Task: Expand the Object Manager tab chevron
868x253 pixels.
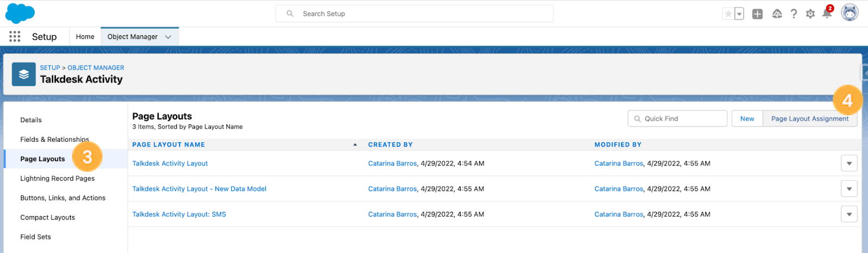Action: click(x=168, y=37)
